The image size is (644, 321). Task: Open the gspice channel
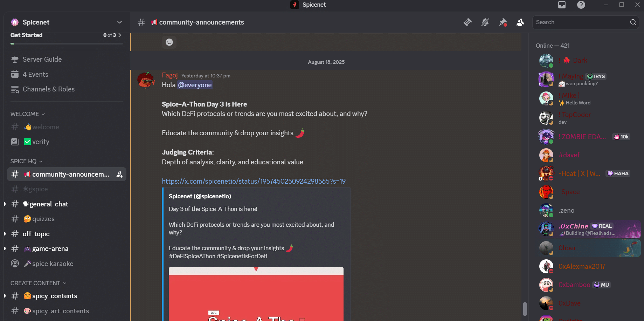(67, 189)
